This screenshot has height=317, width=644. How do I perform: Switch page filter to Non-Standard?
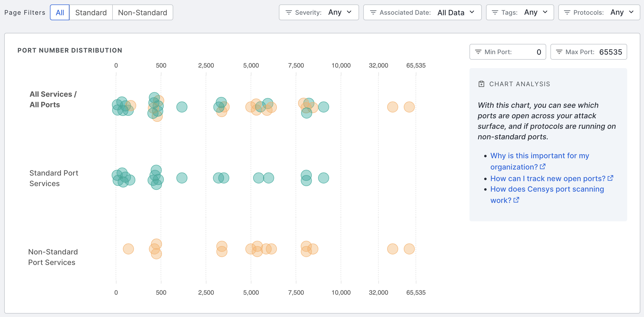[x=142, y=12]
